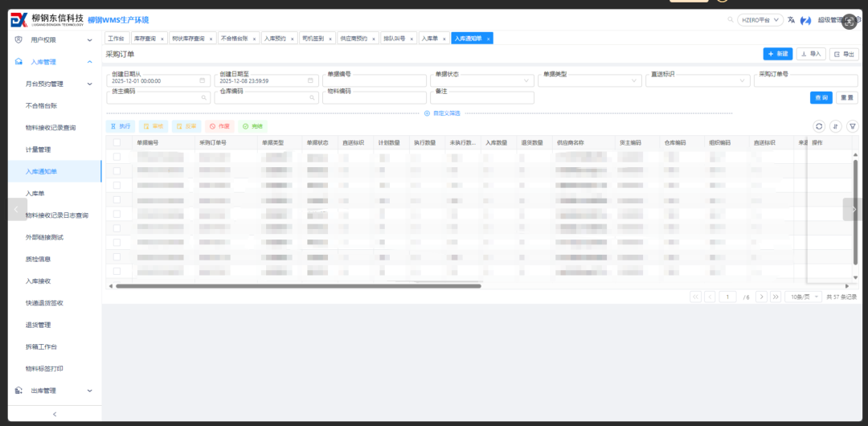Refresh the table with the circular arrows icon
Image resolution: width=868 pixels, height=426 pixels.
(x=819, y=126)
